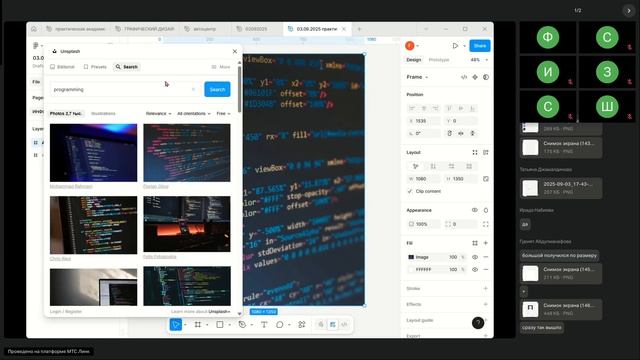Viewport: 640px width, 360px height.
Task: Close the Unsplash plugin window
Action: tap(235, 51)
